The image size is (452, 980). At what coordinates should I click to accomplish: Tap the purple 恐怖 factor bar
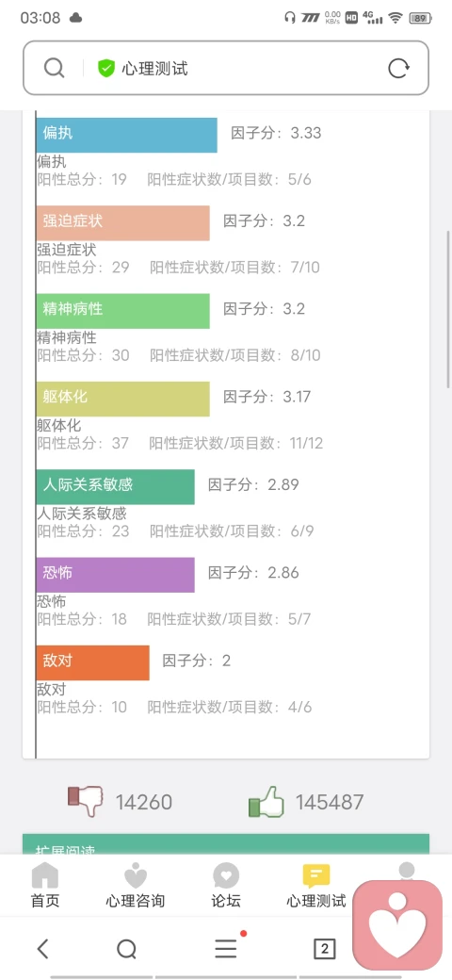click(x=116, y=575)
